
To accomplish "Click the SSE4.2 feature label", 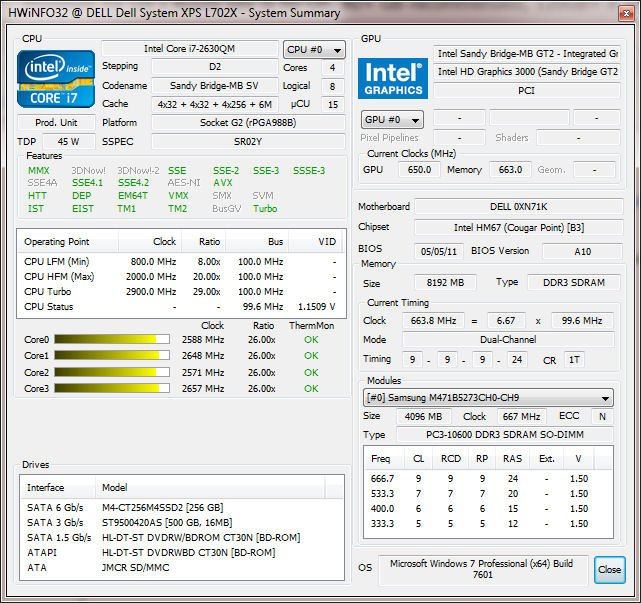I will tap(133, 183).
